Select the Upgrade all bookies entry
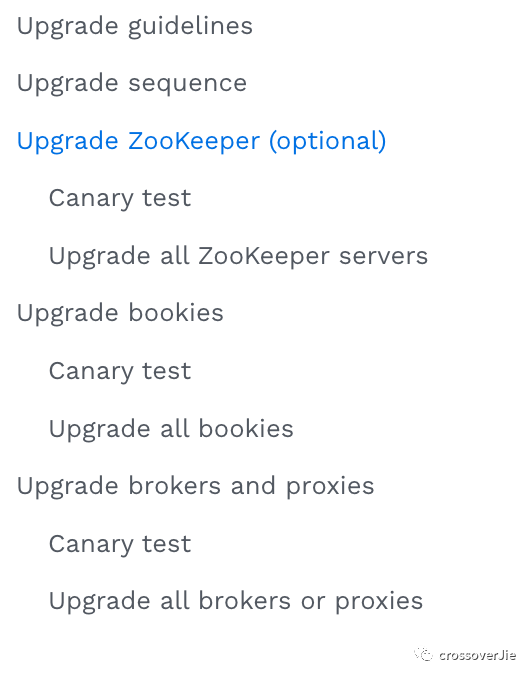 click(171, 429)
